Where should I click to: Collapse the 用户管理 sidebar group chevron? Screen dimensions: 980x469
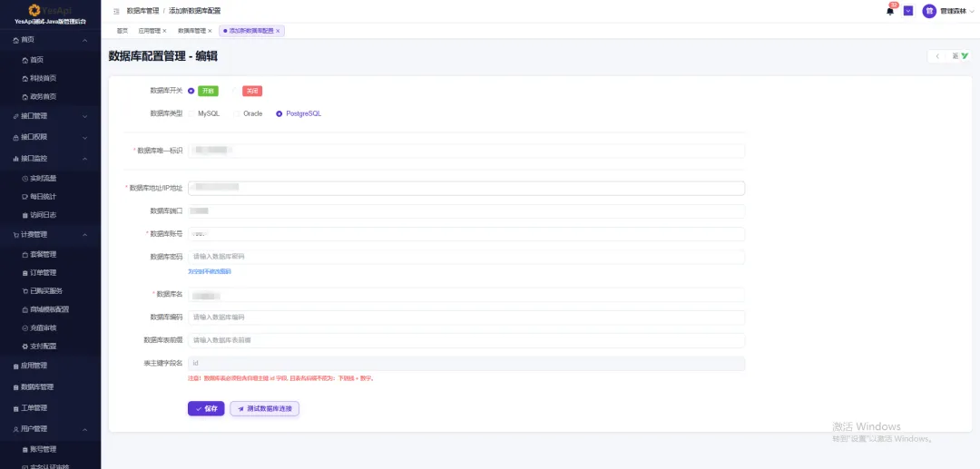(x=85, y=429)
